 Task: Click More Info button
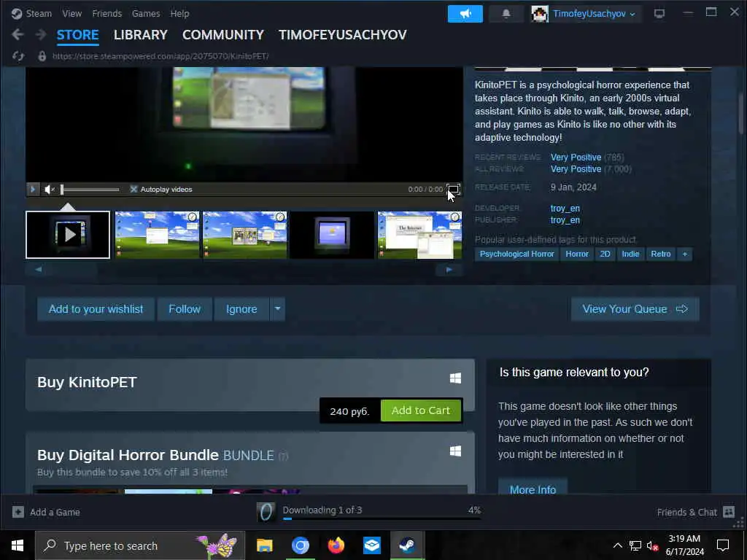click(533, 489)
